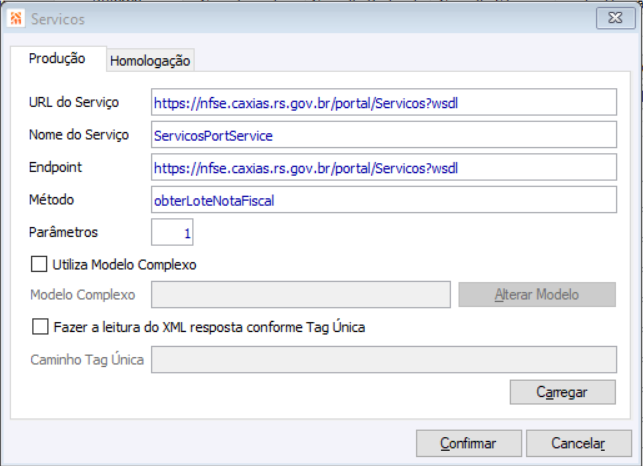Click the Utiliza Modelo Complexo label text

coord(124,265)
